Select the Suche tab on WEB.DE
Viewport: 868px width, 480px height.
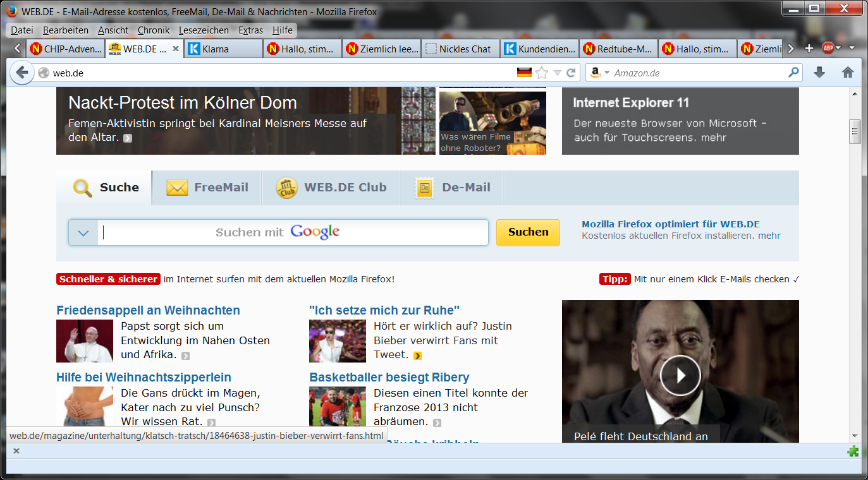(x=104, y=188)
